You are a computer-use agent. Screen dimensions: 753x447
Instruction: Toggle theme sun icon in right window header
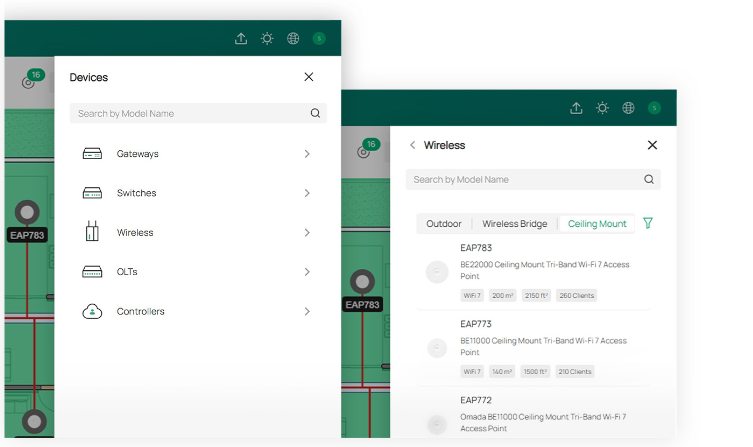tap(602, 108)
